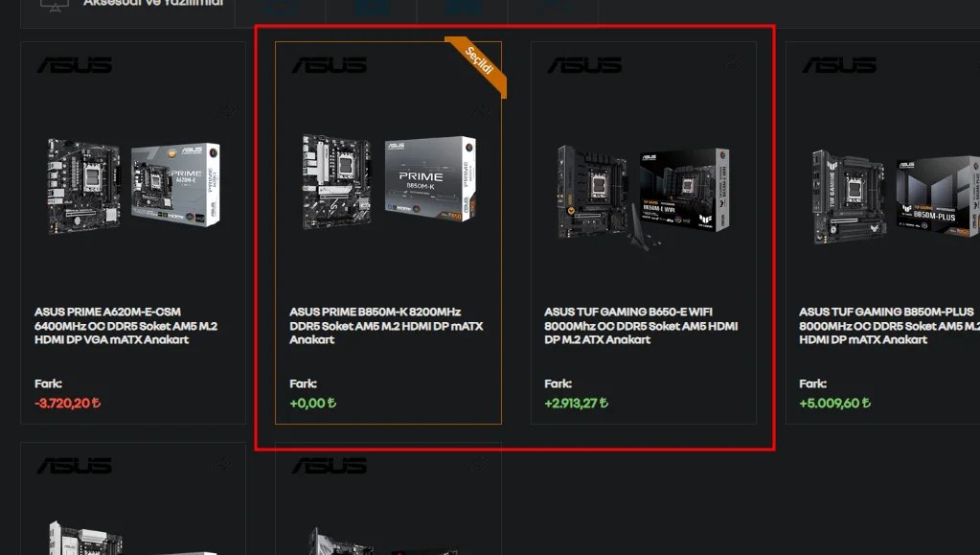This screenshot has width=980, height=555.
Task: Select the PRIME B850M-K box image
Action: (431, 178)
